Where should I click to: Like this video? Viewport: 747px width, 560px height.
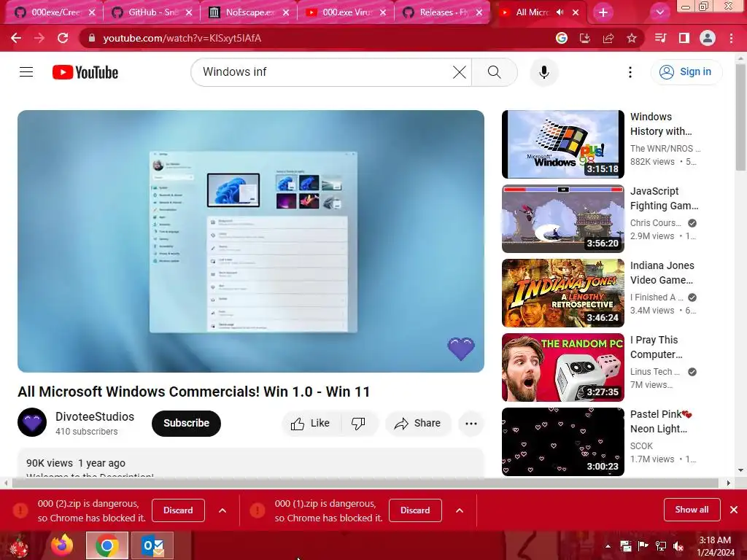tap(311, 424)
